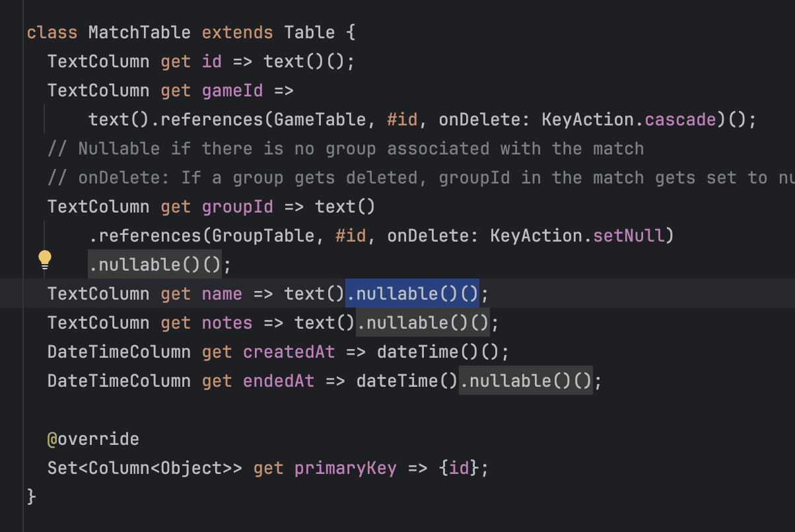Click the notes getter identifier
This screenshot has width=795, height=532.
(x=227, y=323)
